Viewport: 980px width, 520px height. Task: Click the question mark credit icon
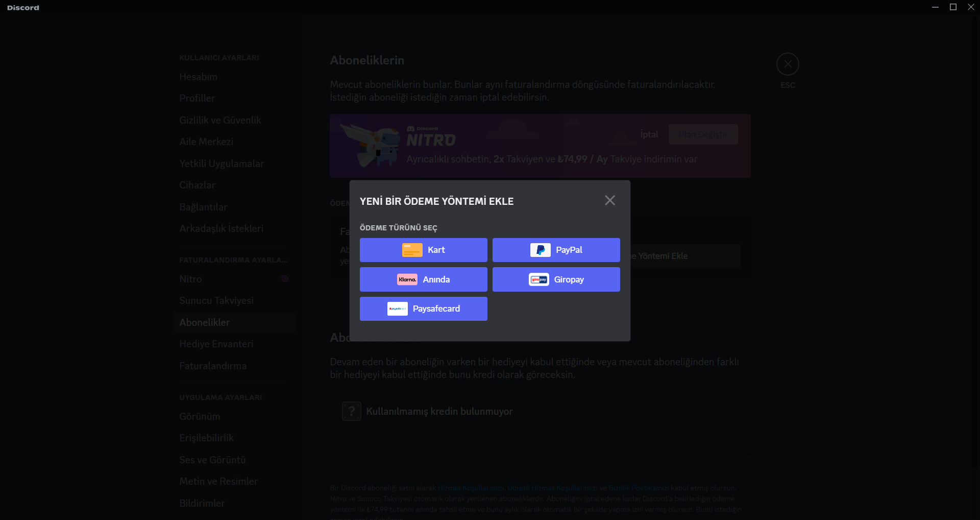click(352, 411)
